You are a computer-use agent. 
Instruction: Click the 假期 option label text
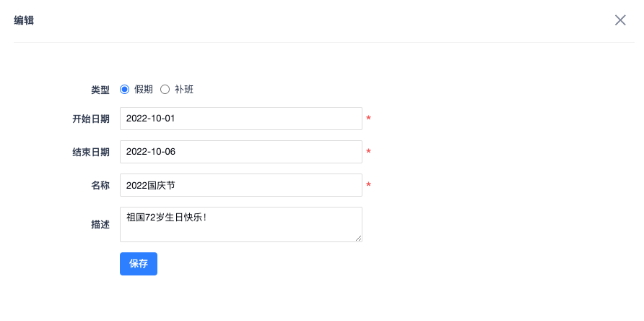144,90
